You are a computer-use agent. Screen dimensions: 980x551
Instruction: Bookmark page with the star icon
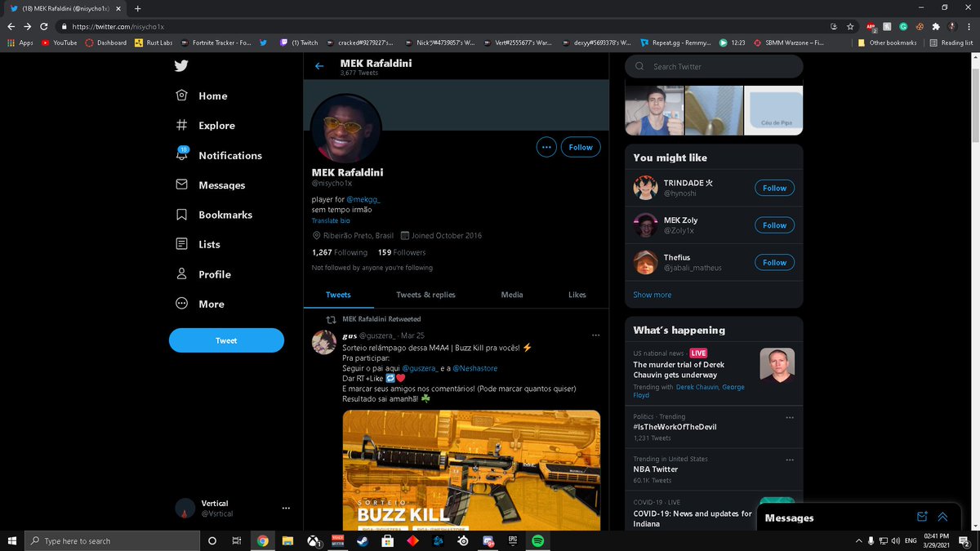point(850,26)
